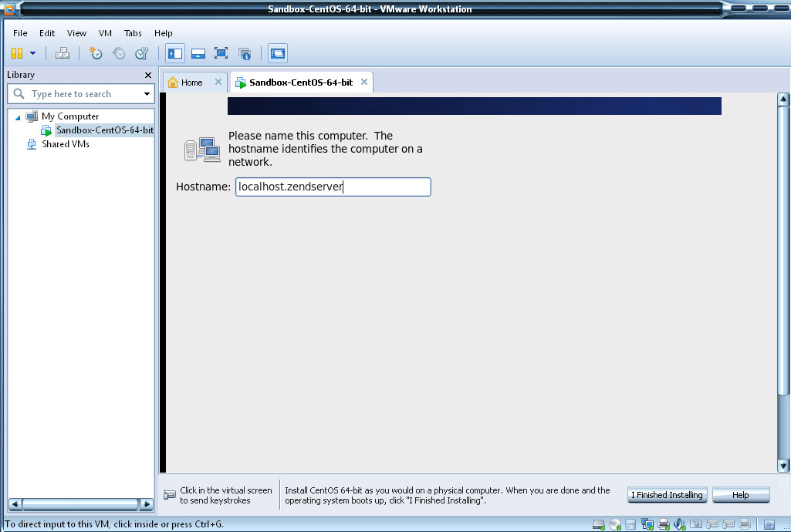
Task: Click the keyboard icon beside keystrokes hint
Action: pyautogui.click(x=170, y=495)
